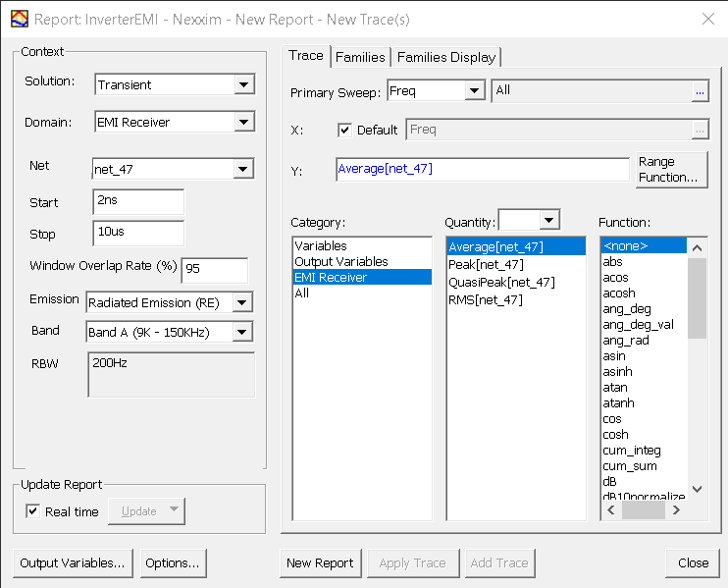Switch to the Families tab
Viewport: 728px width, 588px height.
(360, 57)
